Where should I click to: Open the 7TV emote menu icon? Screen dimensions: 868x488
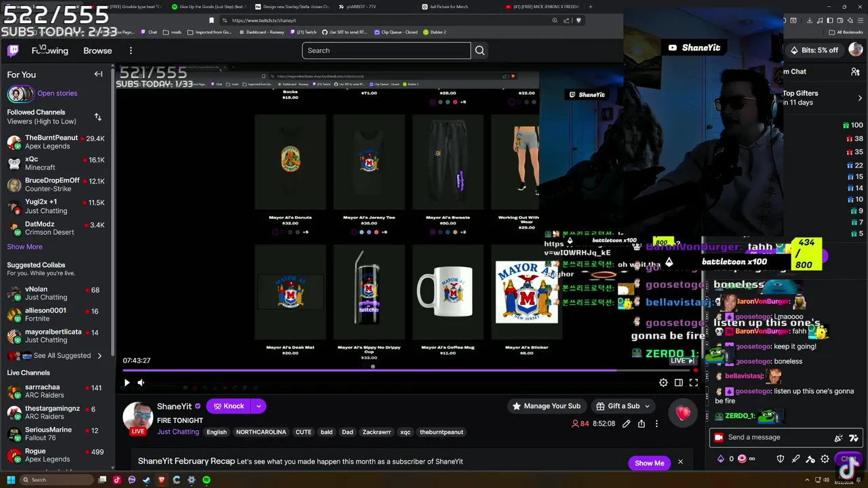pos(854,438)
